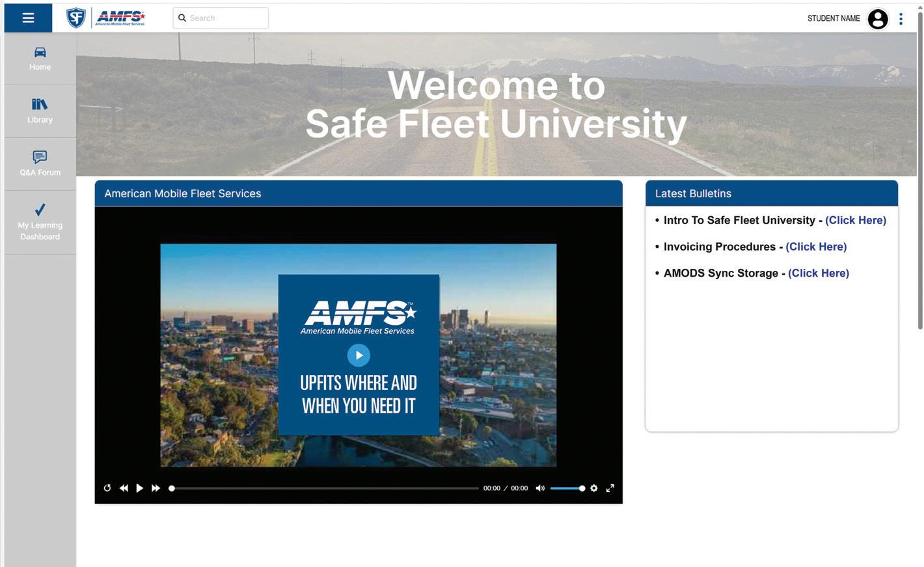
Task: Focus the Search input field
Action: (221, 18)
